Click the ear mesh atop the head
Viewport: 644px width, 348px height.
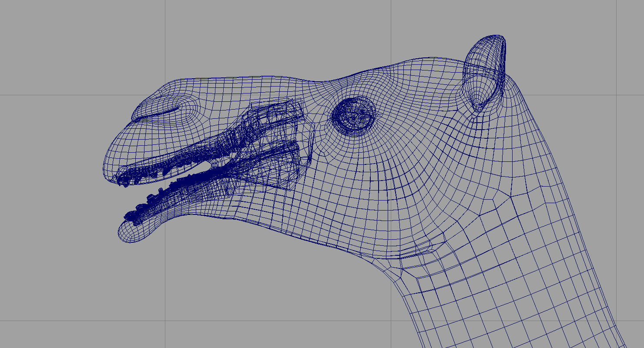click(484, 74)
